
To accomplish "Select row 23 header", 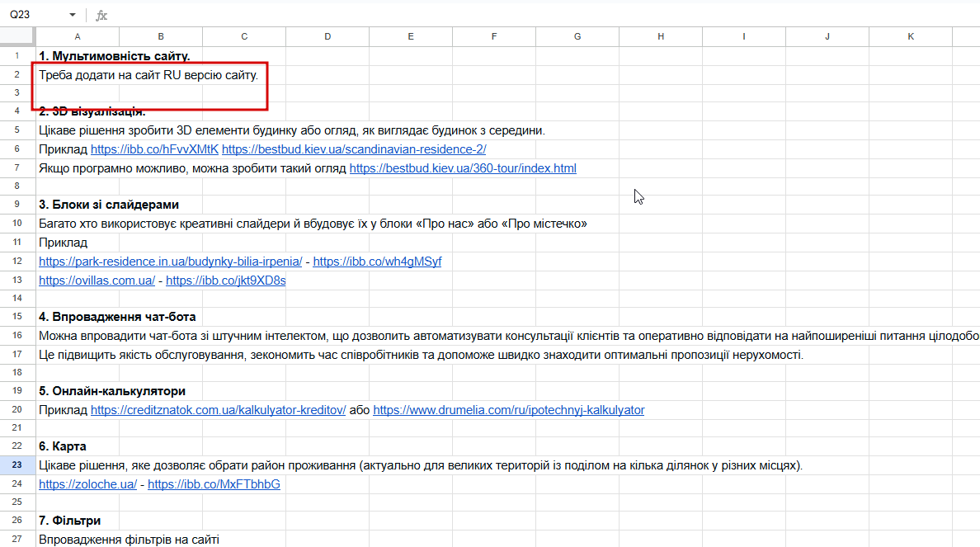I will pos(17,465).
